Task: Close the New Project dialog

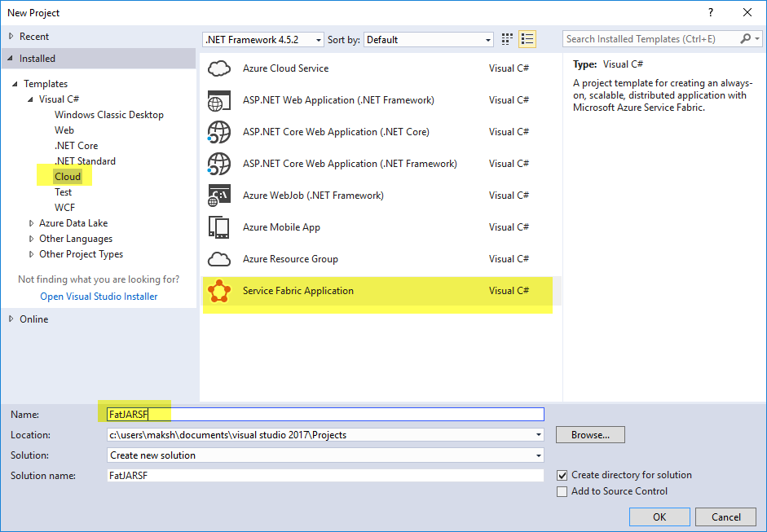Action: [747, 13]
